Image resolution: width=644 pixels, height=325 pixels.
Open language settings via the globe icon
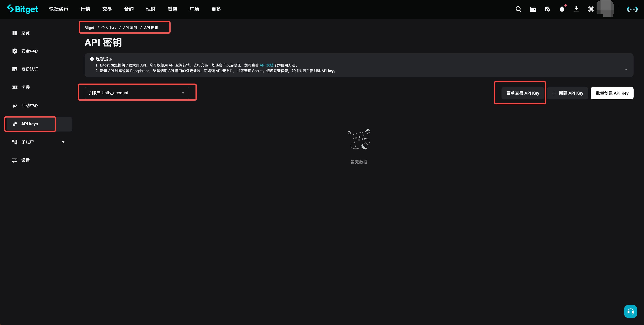591,9
